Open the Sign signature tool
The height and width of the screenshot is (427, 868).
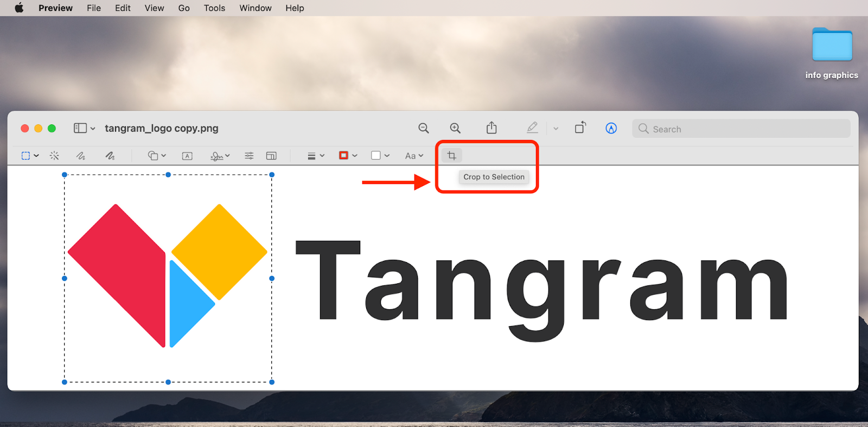tap(217, 156)
